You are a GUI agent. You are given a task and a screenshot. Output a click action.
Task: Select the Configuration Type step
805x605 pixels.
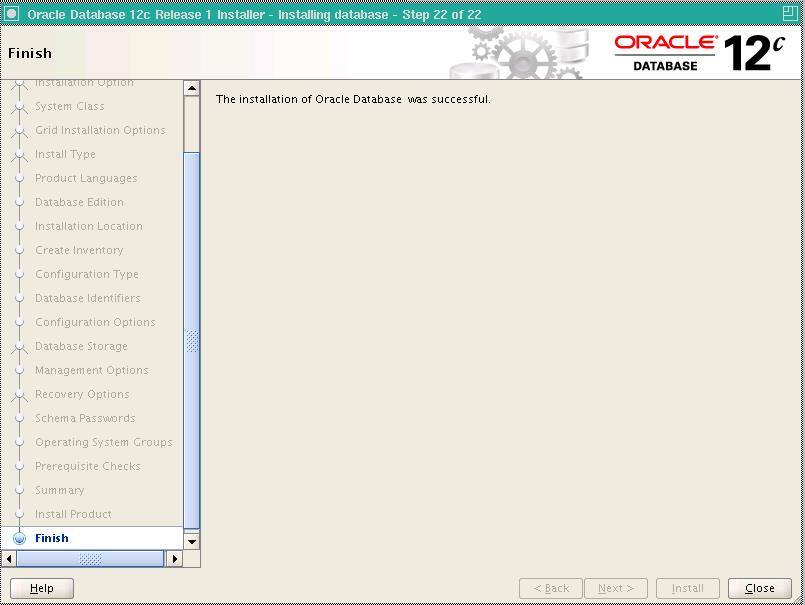click(x=87, y=274)
